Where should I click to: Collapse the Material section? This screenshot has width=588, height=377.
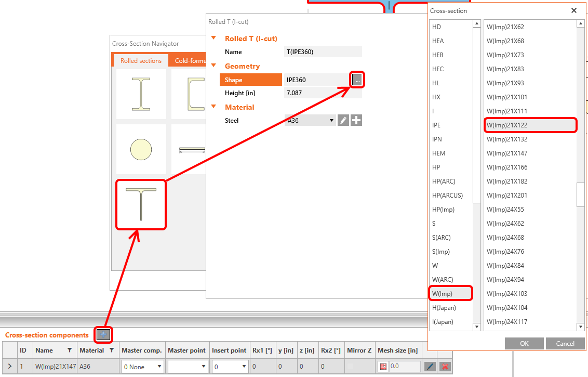[x=213, y=107]
